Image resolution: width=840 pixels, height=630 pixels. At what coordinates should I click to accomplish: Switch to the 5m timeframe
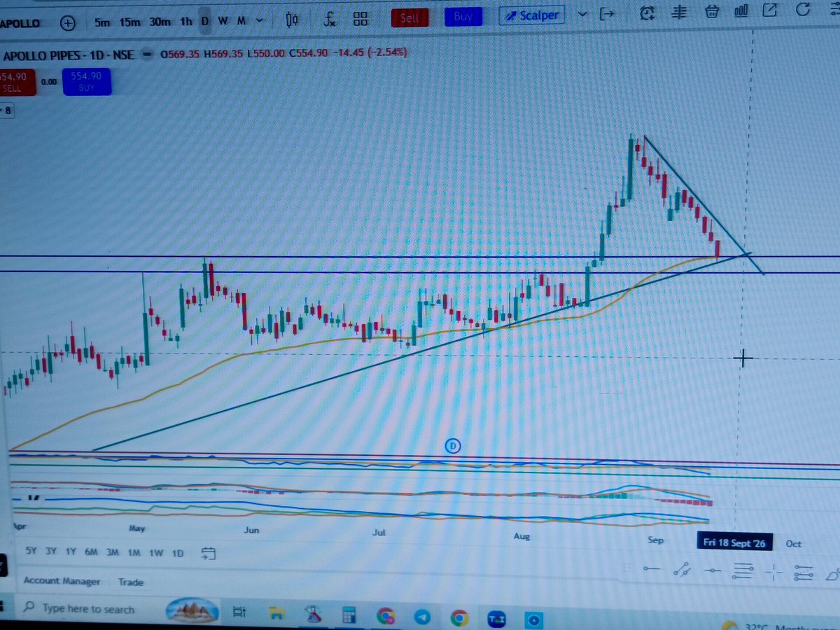pos(102,22)
